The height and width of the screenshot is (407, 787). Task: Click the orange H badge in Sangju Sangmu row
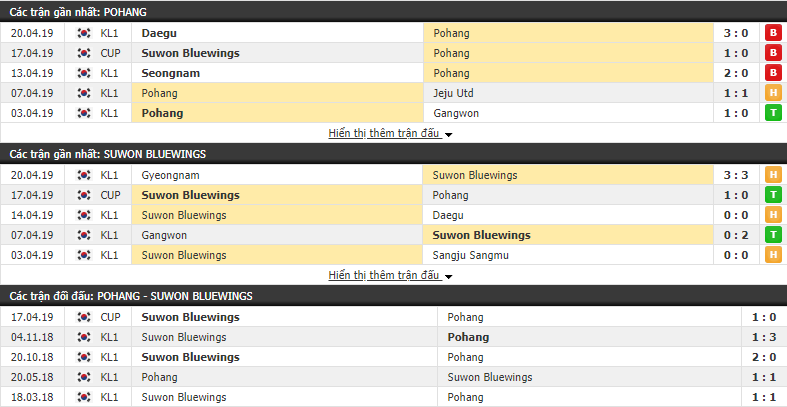[773, 255]
